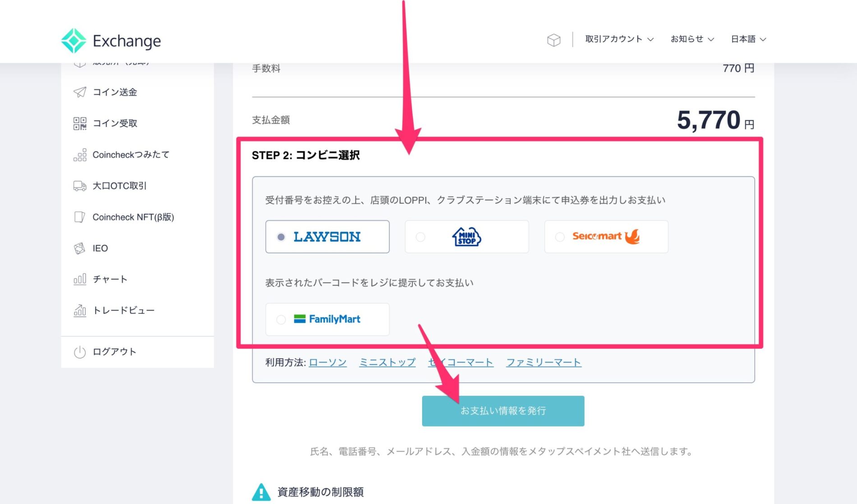
Task: Click the warning triangle by 資産移動の制限額
Action: [261, 492]
